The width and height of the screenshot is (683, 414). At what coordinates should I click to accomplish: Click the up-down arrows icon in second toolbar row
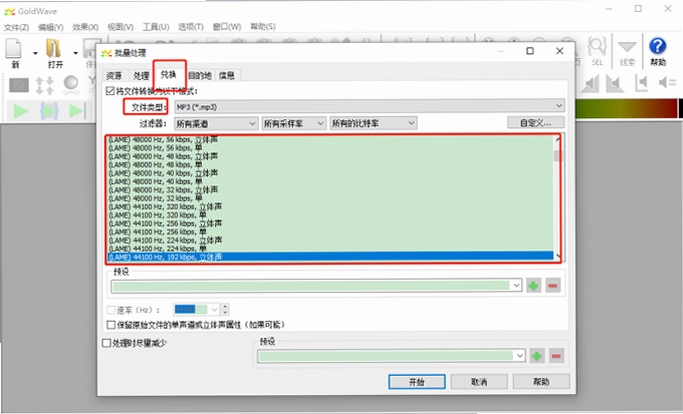pyautogui.click(x=44, y=85)
